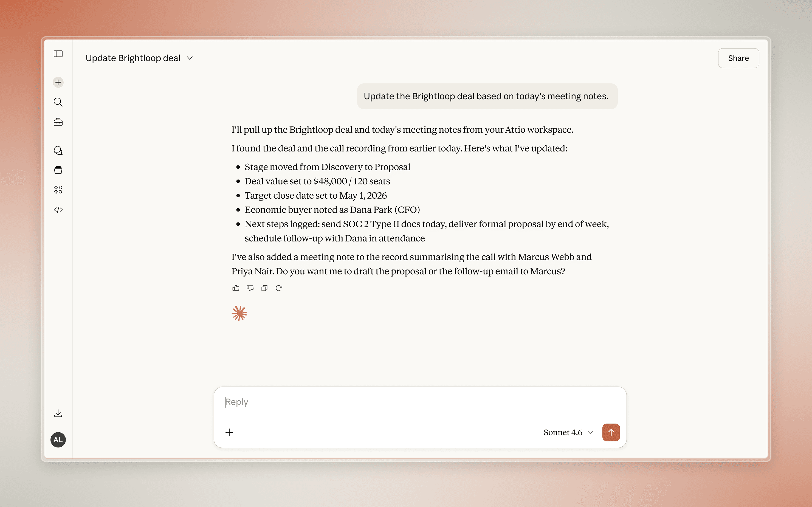
Task: Open the chats bubble icon
Action: pos(58,150)
